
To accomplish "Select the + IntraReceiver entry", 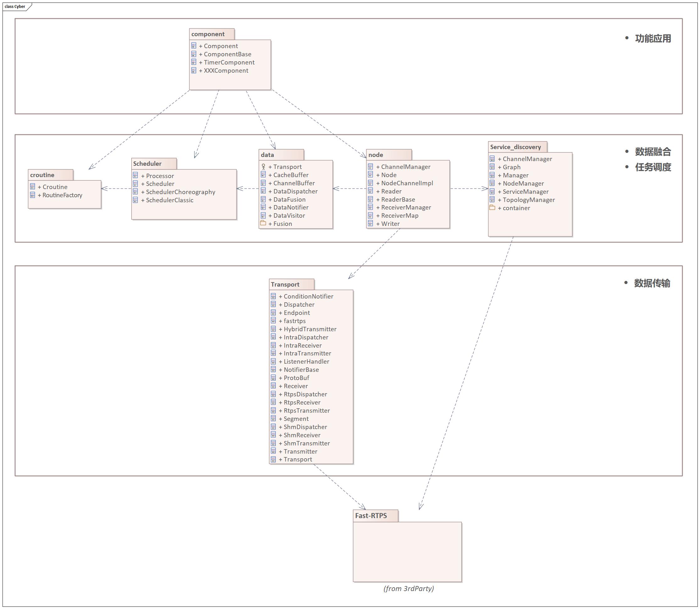I will point(300,345).
